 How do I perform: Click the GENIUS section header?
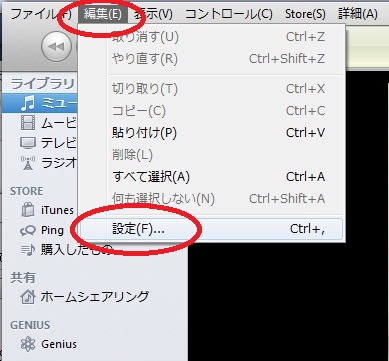pyautogui.click(x=30, y=325)
